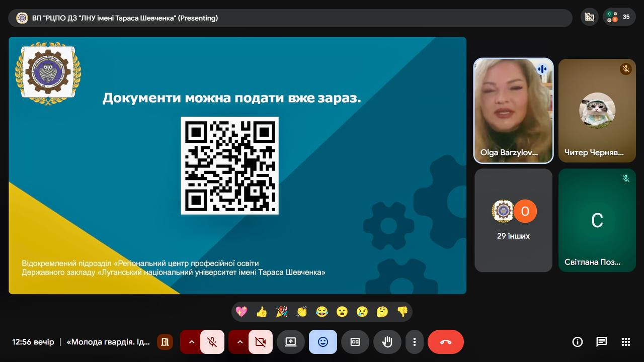Close the emoji reactions bar
644x362 pixels.
[x=323, y=342]
